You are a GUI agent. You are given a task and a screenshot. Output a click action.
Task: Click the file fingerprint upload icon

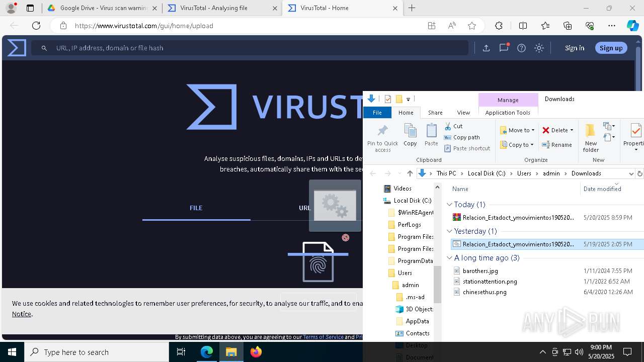pyautogui.click(x=318, y=262)
